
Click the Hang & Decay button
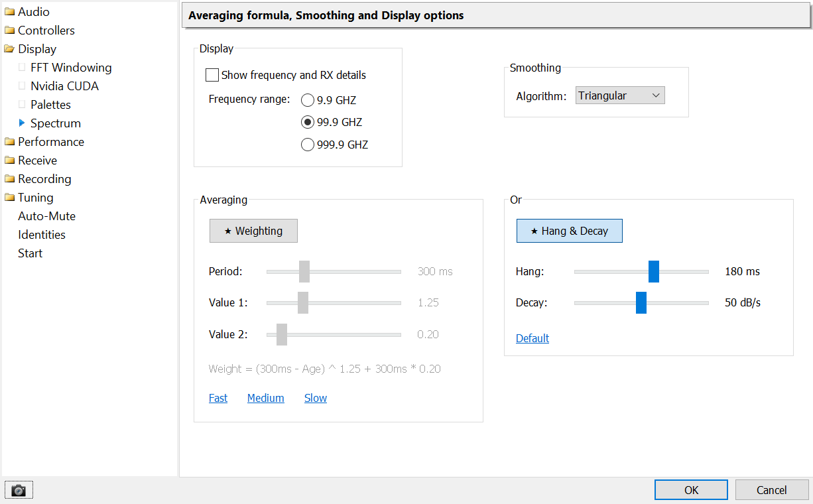[570, 231]
